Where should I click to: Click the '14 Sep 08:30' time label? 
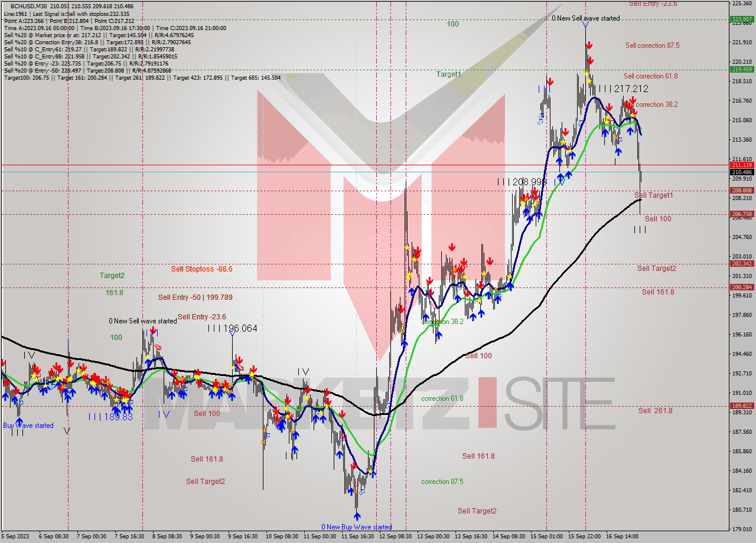(509, 537)
